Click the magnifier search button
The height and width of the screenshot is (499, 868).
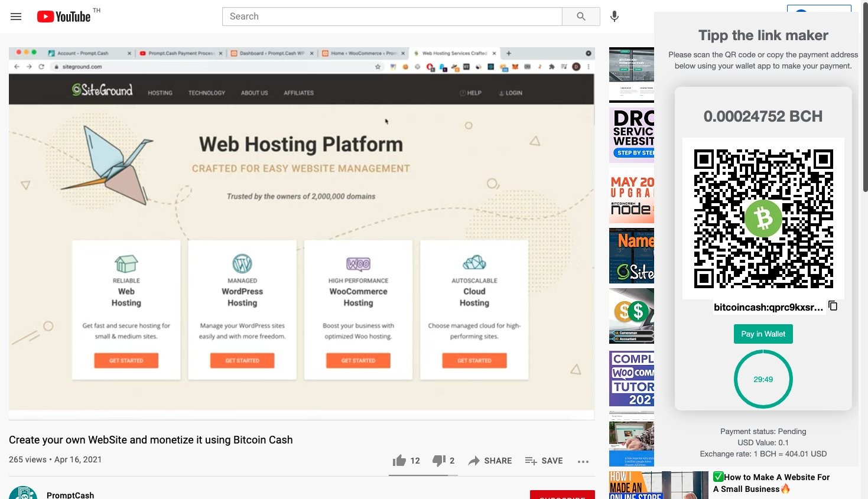(581, 17)
